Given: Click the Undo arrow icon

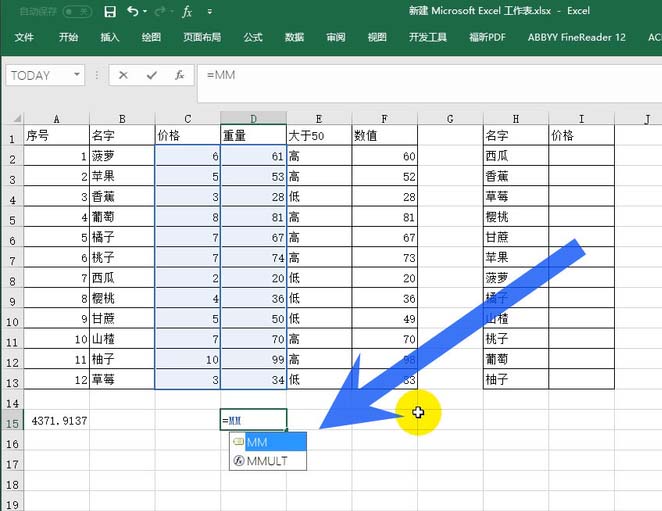Looking at the screenshot, I should 133,11.
